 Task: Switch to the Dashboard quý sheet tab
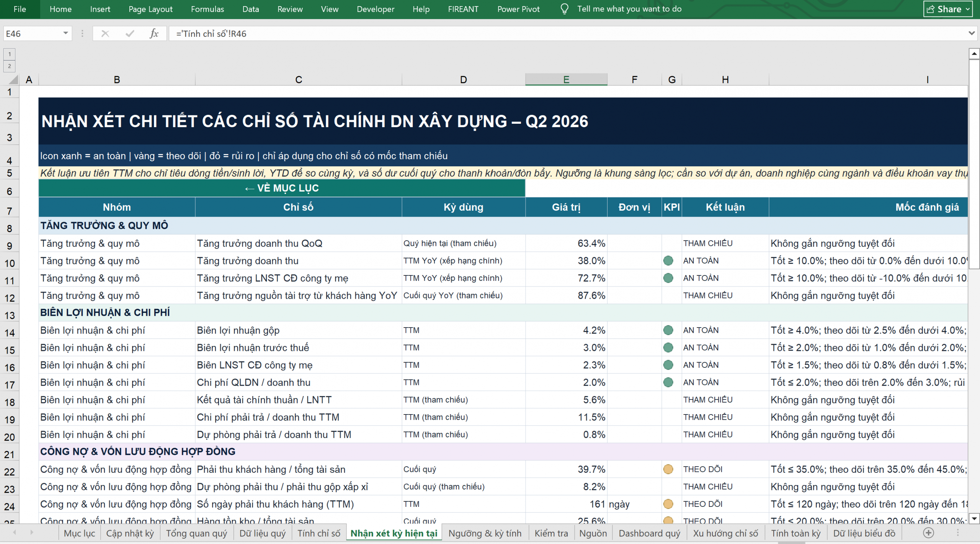[649, 533]
